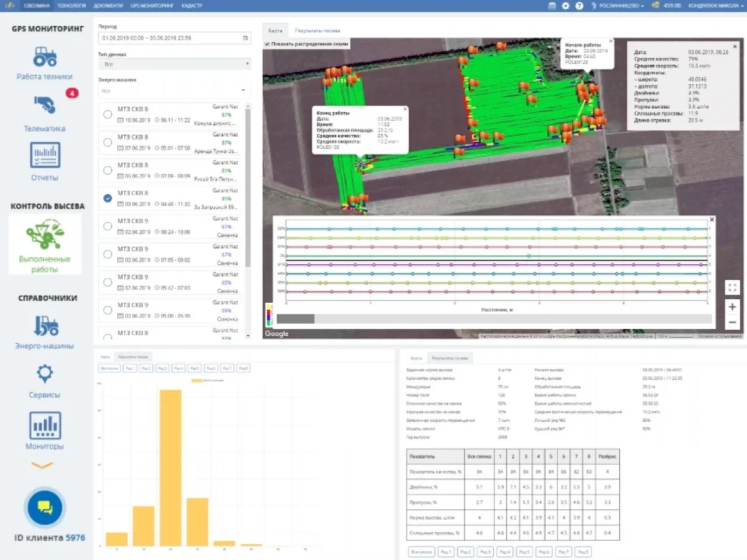This screenshot has width=747, height=560.
Task: Click Вся сеялка button above bar chart
Action: pyautogui.click(x=109, y=368)
